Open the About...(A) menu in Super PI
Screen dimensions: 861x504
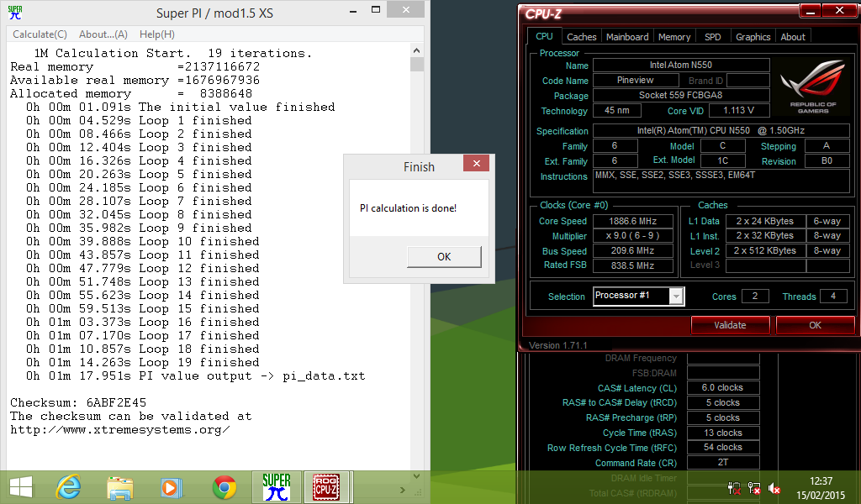(x=103, y=34)
